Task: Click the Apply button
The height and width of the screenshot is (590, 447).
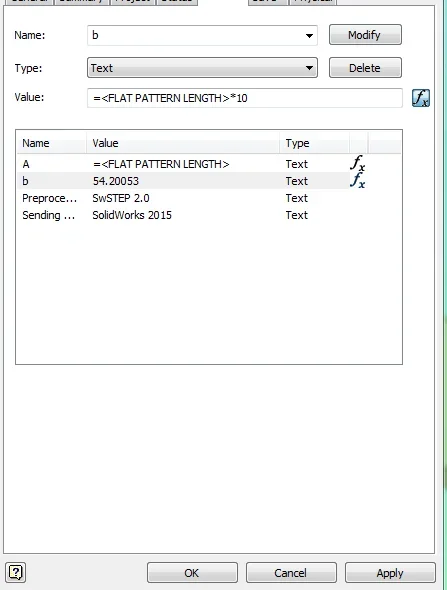Action: pos(390,573)
